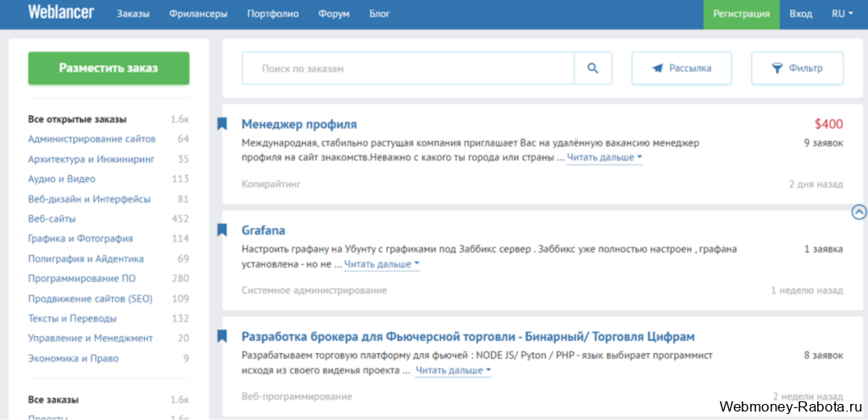This screenshot has width=868, height=420.
Task: Open the Фильтр filter button
Action: pos(797,68)
